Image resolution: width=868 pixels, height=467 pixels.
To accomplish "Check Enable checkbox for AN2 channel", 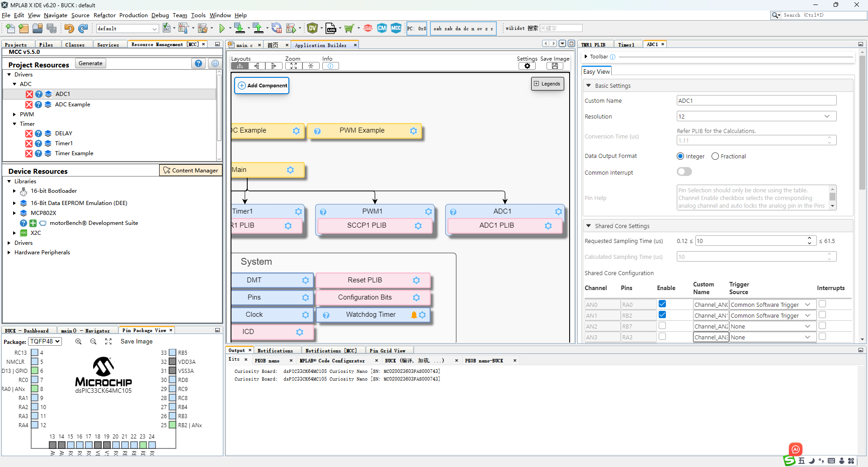I will tap(662, 326).
